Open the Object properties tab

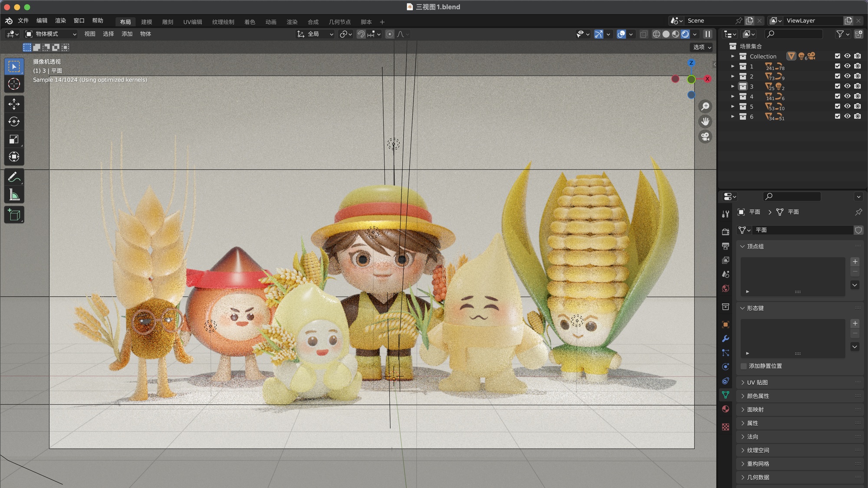[725, 324]
